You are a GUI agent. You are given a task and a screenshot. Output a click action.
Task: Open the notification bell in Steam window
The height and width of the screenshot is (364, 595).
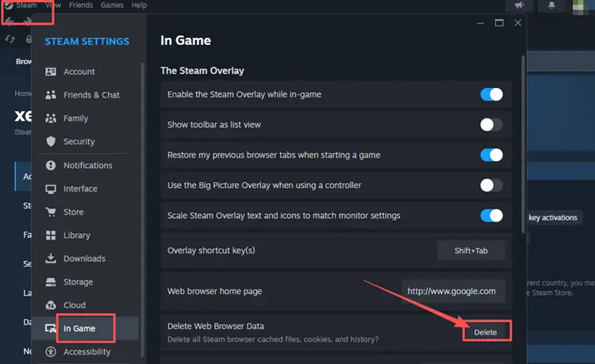tap(551, 5)
